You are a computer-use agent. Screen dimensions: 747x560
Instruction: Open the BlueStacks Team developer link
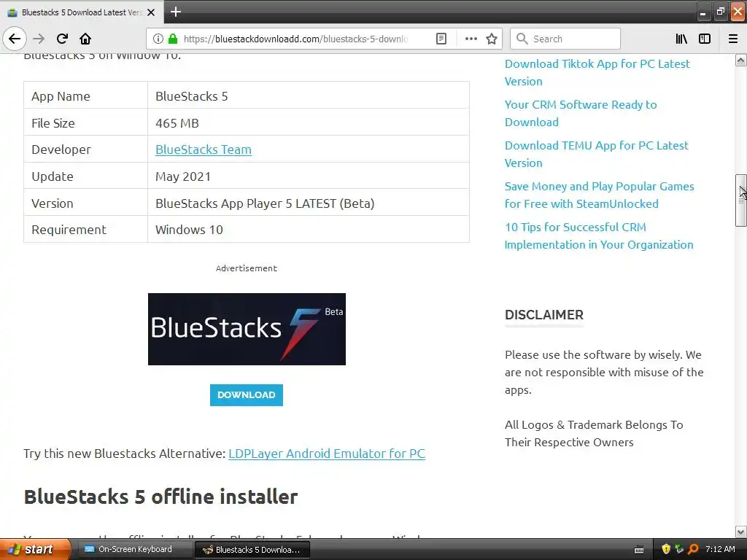click(204, 149)
